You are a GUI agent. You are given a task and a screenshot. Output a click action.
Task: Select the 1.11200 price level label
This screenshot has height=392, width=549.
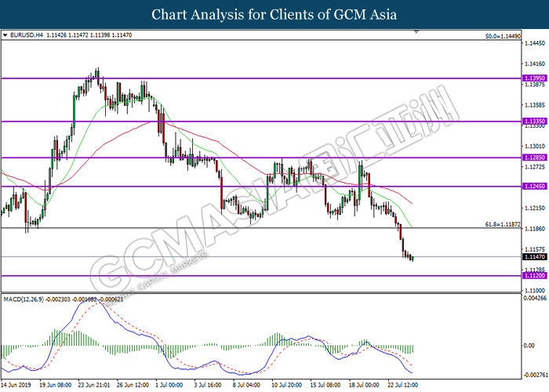[534, 276]
